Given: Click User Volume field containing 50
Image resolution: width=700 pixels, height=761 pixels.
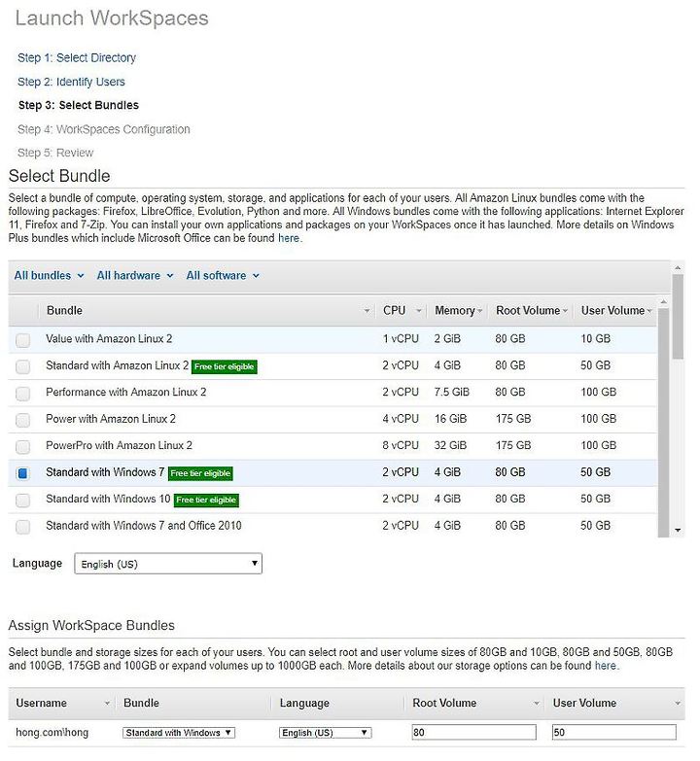Looking at the screenshot, I should point(614,733).
